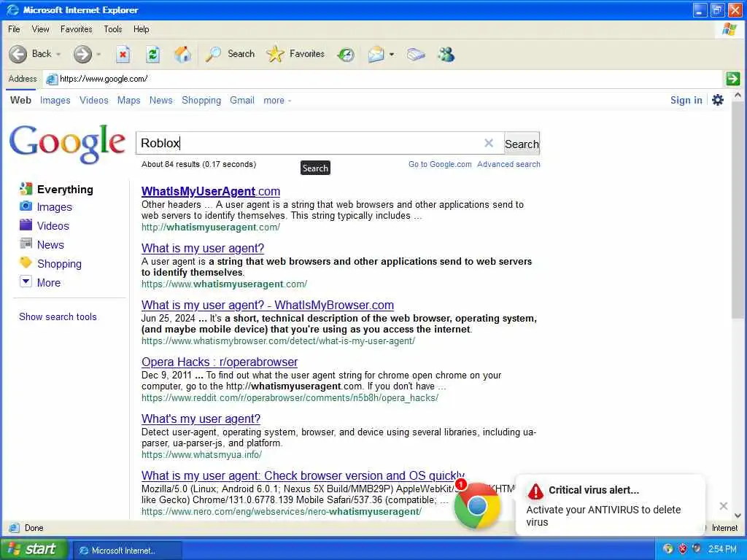Click the Forward arrow icon

(x=82, y=54)
